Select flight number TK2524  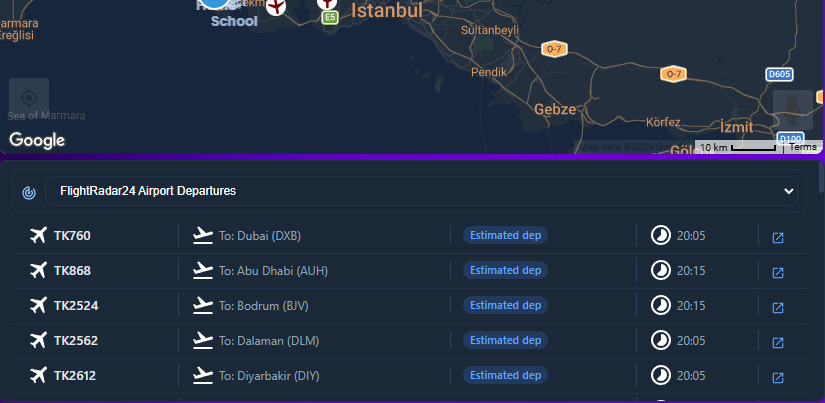tap(76, 306)
